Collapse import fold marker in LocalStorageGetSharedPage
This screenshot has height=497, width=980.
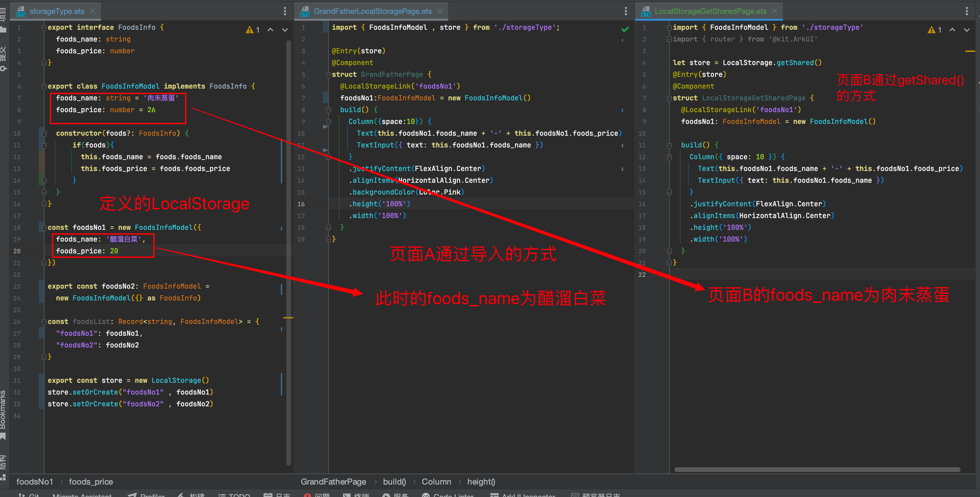669,27
